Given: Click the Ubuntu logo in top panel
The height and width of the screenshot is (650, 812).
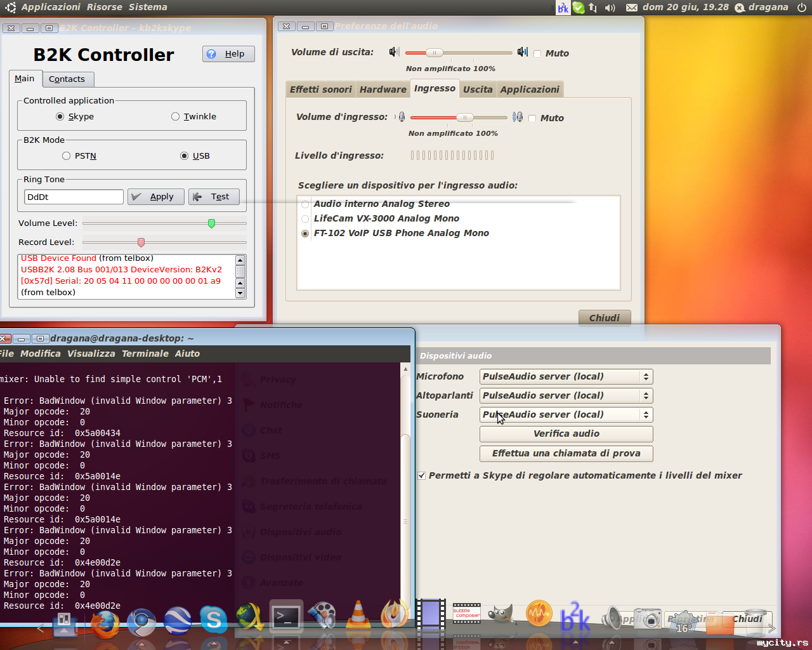Looking at the screenshot, I should point(10,8).
